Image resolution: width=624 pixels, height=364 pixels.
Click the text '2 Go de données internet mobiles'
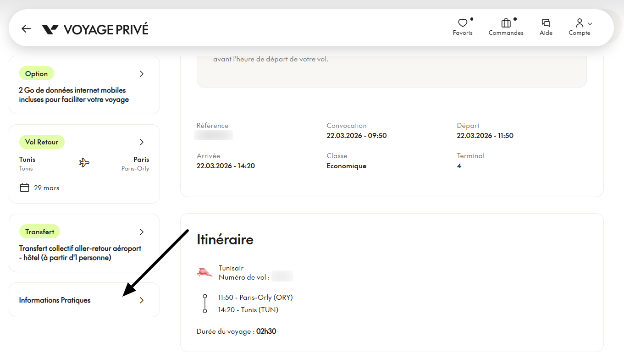click(x=72, y=90)
